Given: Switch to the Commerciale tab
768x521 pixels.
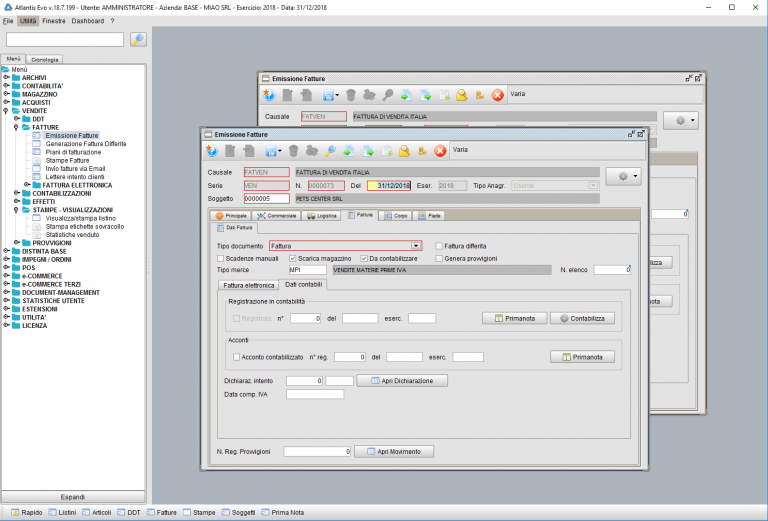Looking at the screenshot, I should [277, 215].
